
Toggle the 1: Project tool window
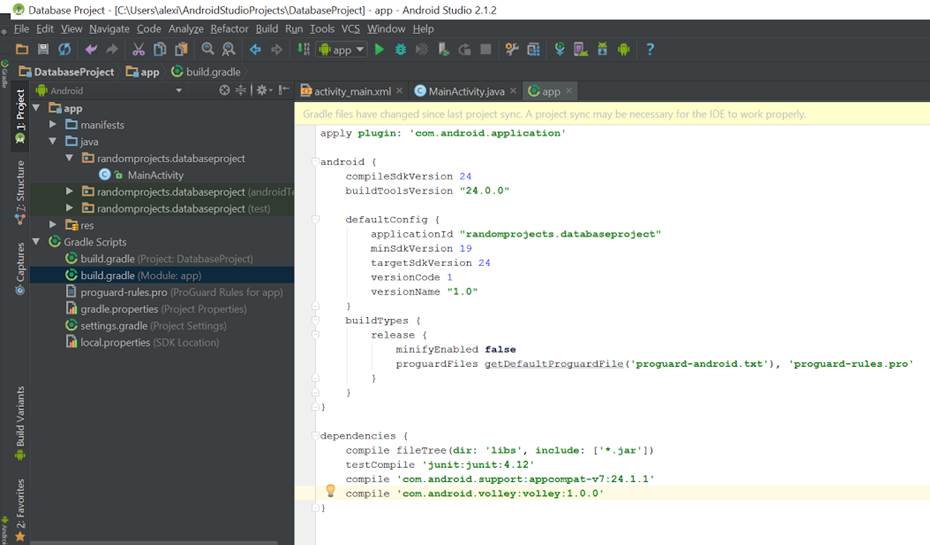pos(20,116)
